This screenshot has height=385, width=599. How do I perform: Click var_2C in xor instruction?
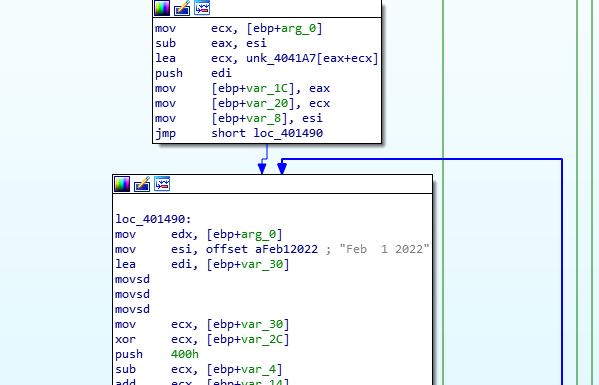(x=262, y=339)
